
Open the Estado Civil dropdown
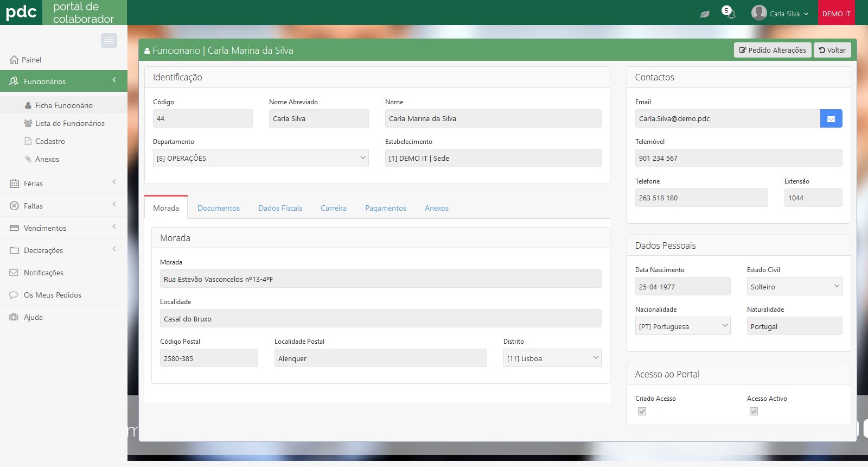pyautogui.click(x=794, y=287)
